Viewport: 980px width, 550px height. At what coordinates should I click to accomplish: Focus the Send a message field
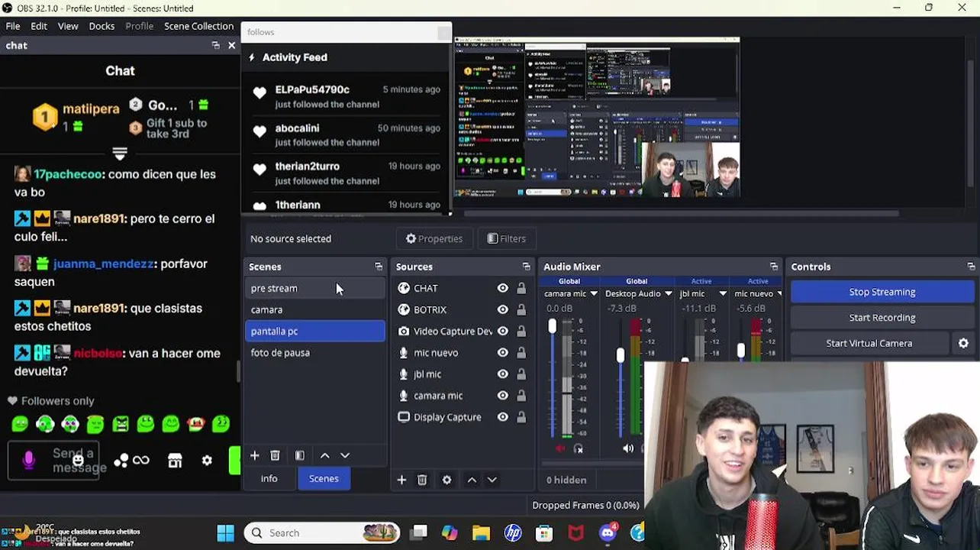point(55,460)
